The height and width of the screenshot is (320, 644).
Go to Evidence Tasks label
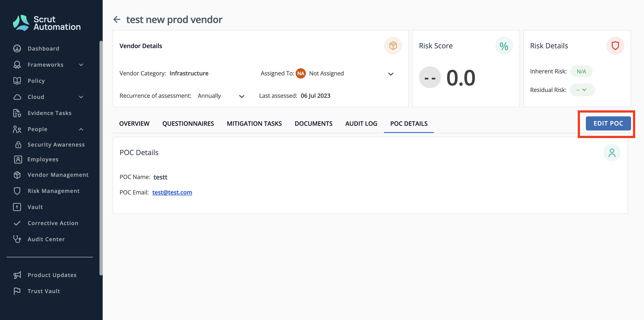(49, 113)
